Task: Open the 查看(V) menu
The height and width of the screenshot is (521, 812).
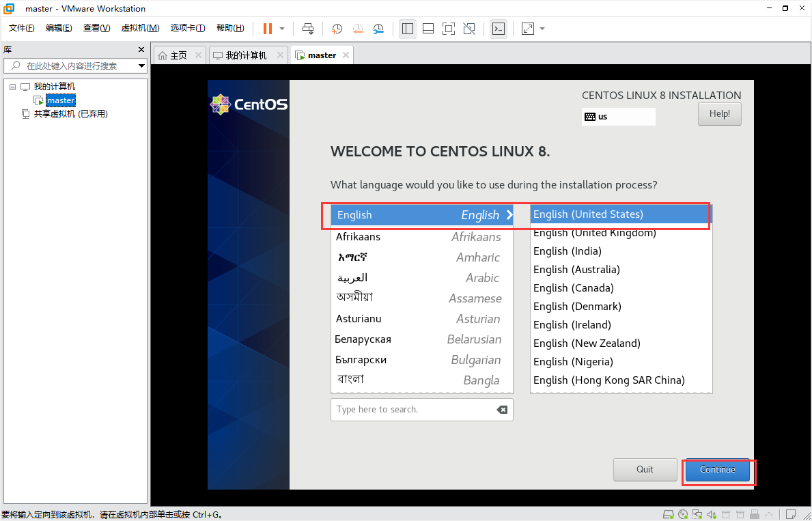Action: click(96, 28)
